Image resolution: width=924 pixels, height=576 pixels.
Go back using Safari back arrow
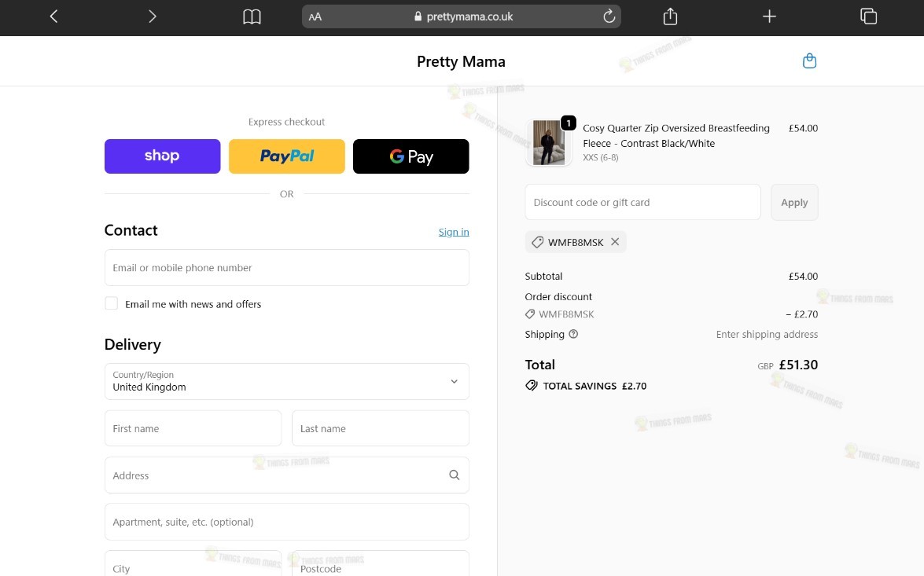[x=53, y=17]
